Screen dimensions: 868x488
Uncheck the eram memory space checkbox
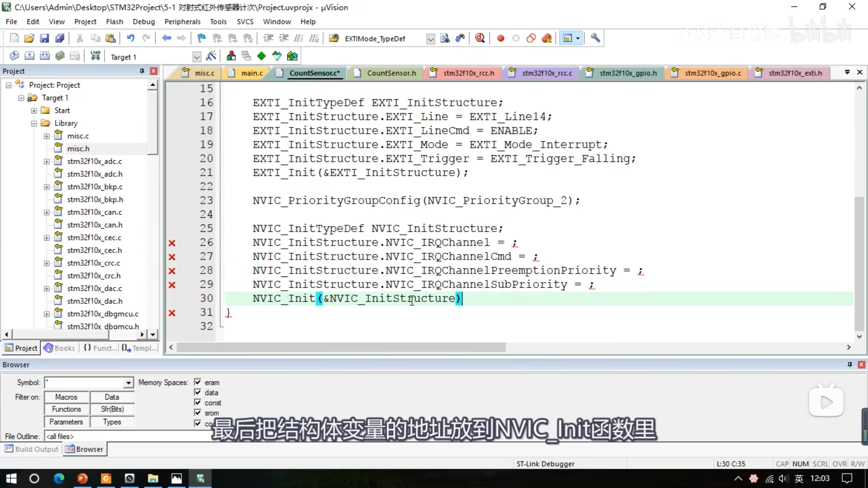[198, 382]
